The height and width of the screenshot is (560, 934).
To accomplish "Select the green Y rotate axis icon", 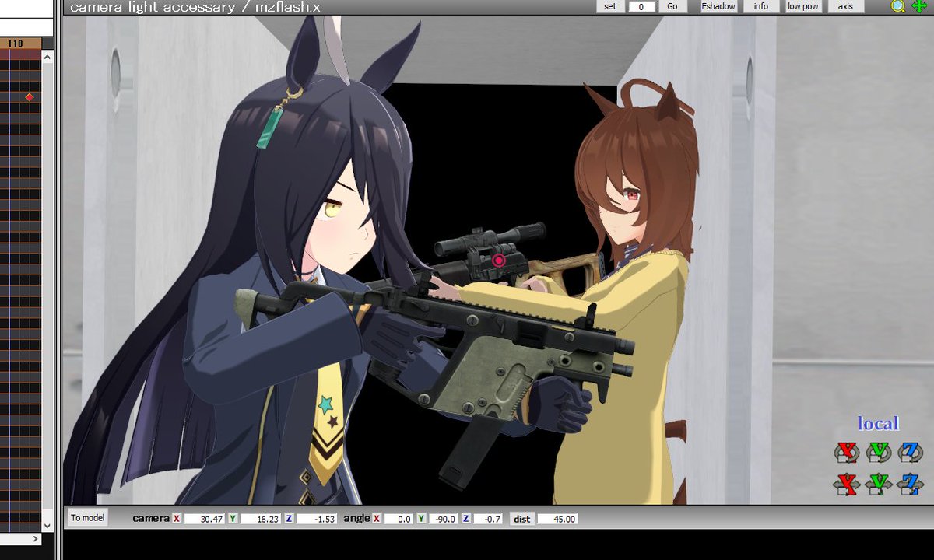I will 878,453.
